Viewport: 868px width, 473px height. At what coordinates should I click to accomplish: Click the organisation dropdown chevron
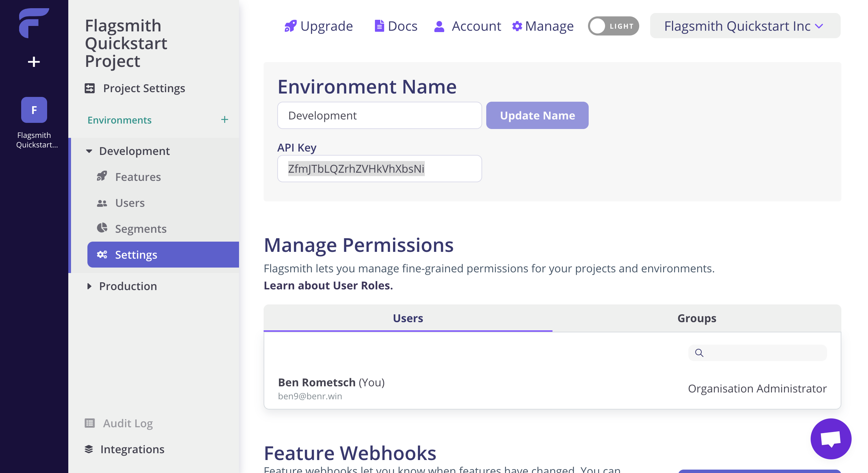pyautogui.click(x=819, y=26)
